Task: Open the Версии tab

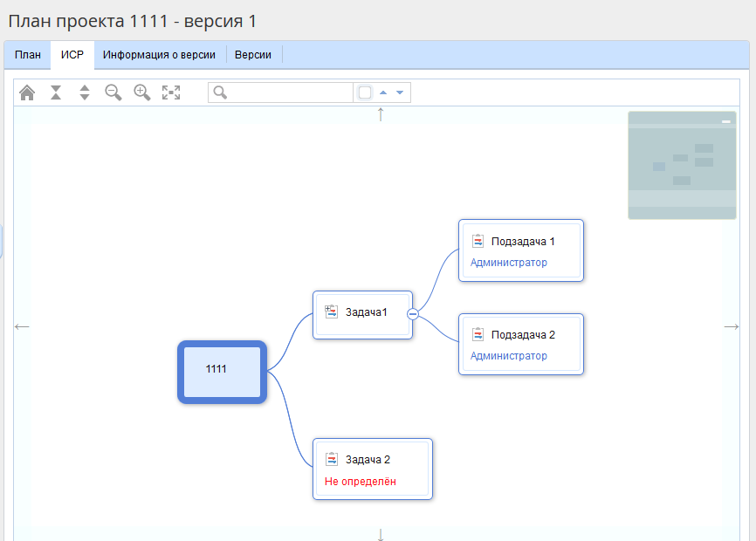Action: click(x=253, y=55)
